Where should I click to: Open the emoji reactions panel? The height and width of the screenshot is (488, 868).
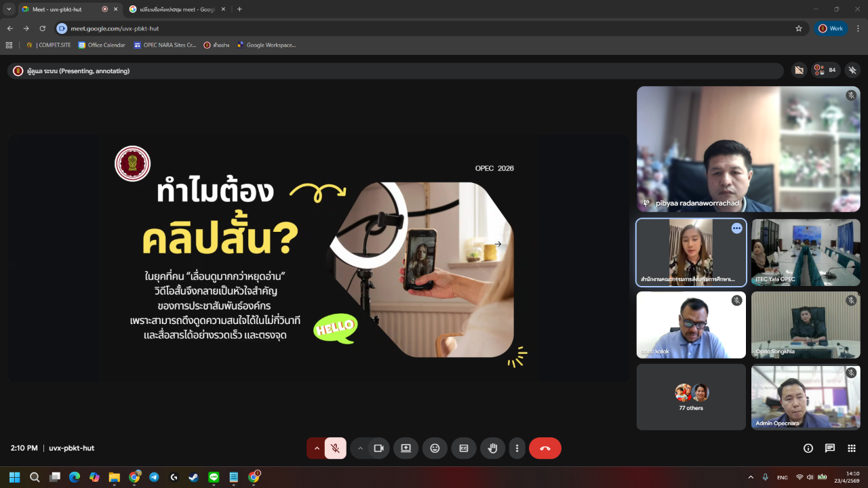point(435,448)
